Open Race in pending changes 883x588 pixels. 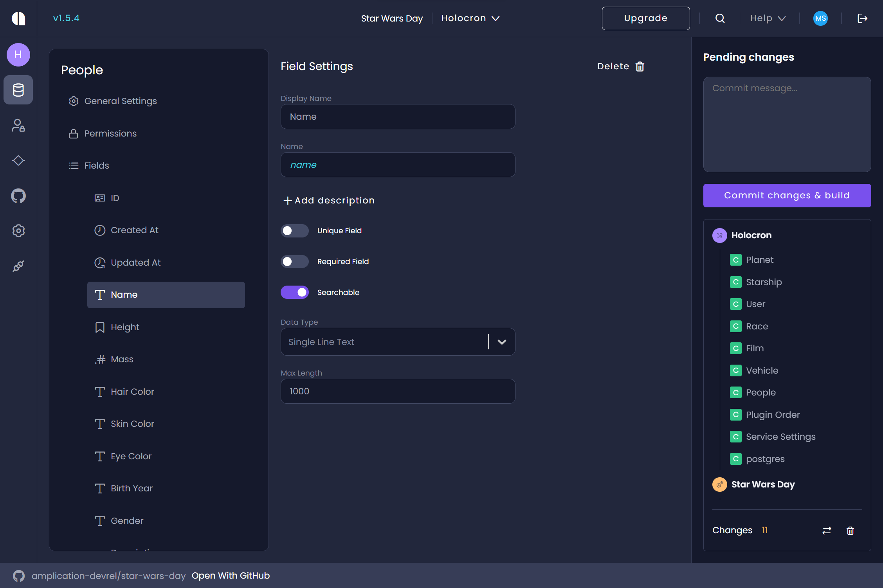point(757,326)
